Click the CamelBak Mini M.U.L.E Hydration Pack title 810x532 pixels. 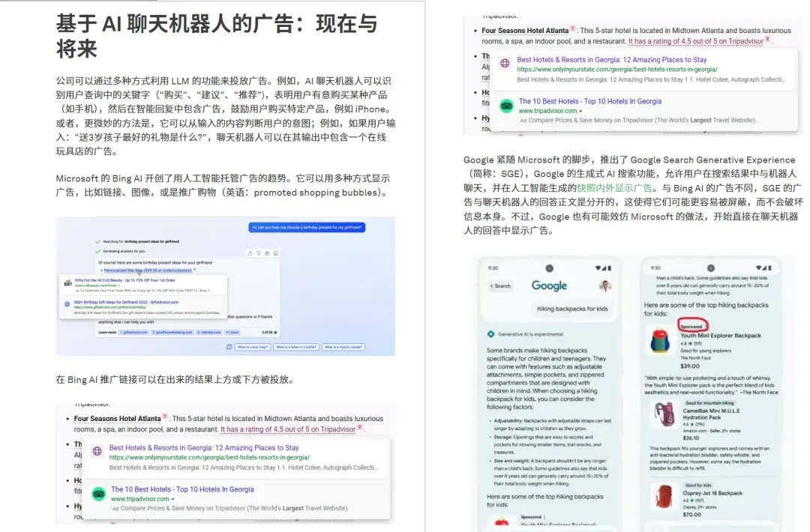(711, 414)
